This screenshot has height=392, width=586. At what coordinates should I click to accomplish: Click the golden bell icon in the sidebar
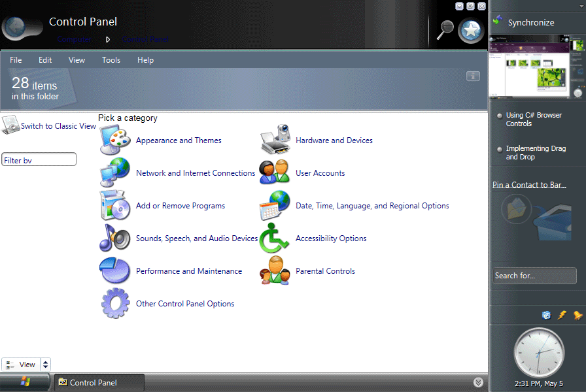pyautogui.click(x=577, y=315)
